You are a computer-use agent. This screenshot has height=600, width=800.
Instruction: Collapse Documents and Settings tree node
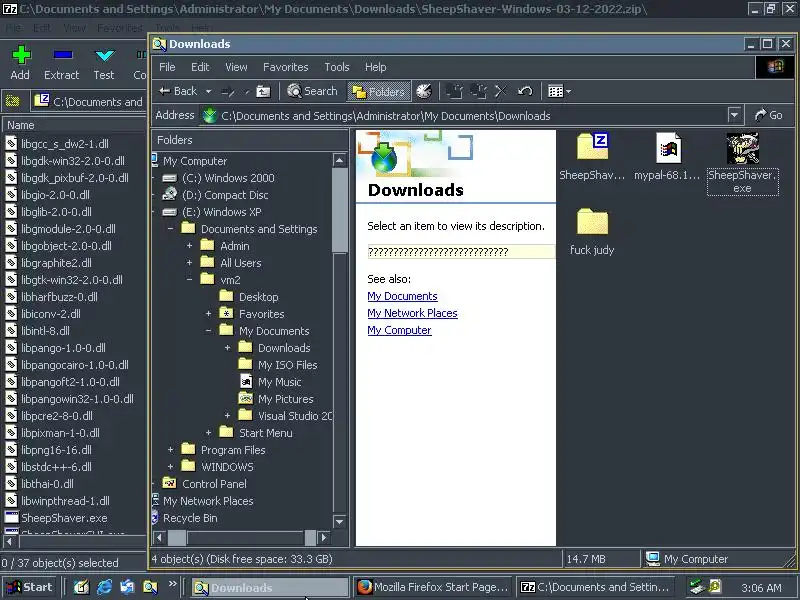point(170,229)
